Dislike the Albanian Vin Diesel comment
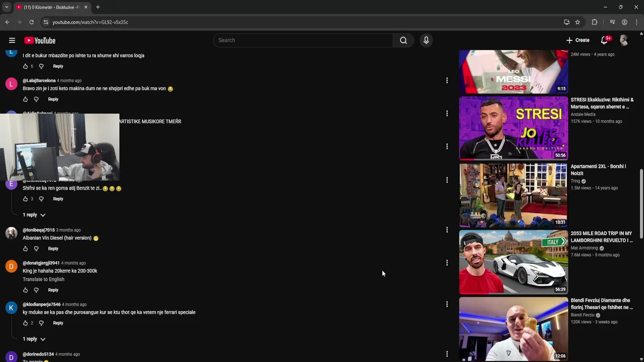The width and height of the screenshot is (644, 362). click(x=36, y=248)
